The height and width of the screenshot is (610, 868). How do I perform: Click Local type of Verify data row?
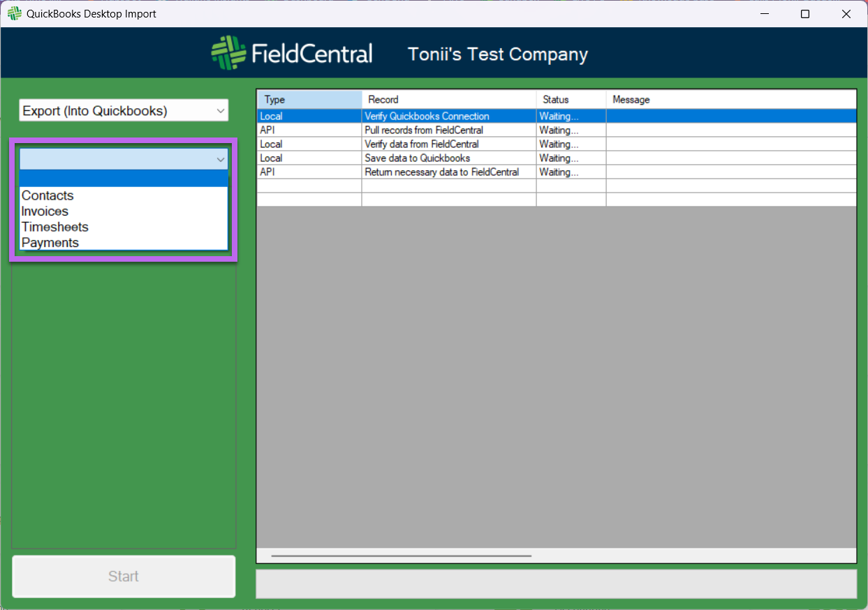pos(309,144)
